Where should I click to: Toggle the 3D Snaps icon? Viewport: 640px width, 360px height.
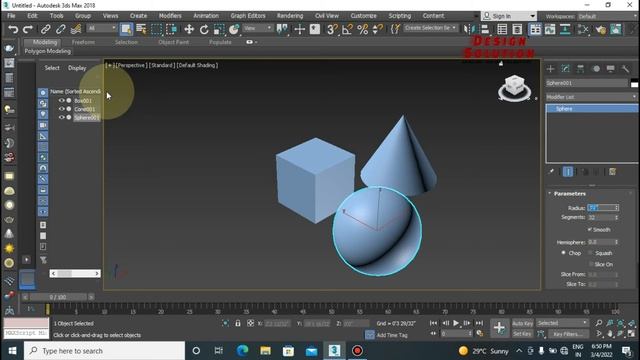point(332,29)
